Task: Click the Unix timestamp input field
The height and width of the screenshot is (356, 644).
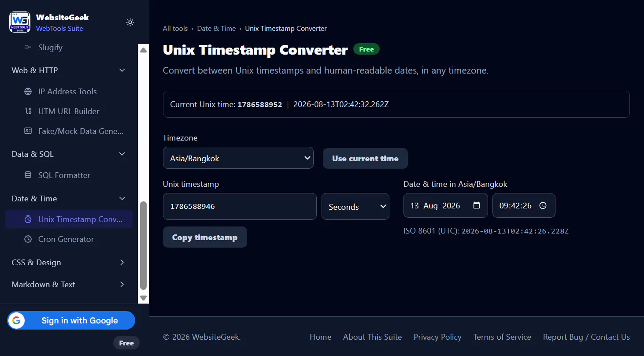Action: [x=240, y=206]
